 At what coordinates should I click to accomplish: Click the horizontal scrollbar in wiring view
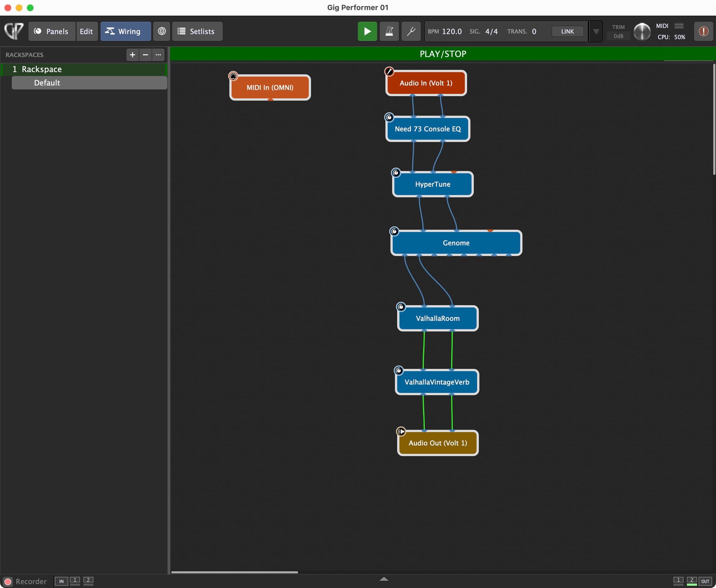point(235,572)
